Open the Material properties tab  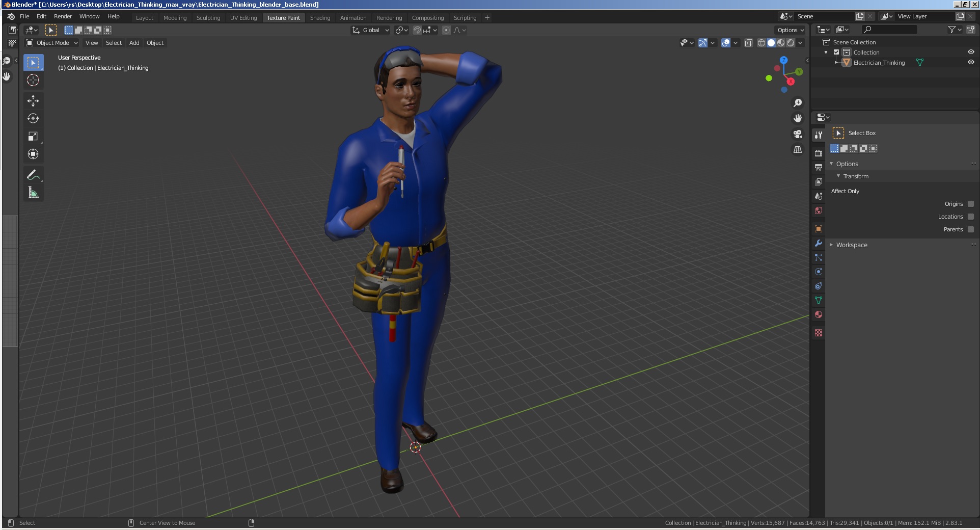click(819, 314)
